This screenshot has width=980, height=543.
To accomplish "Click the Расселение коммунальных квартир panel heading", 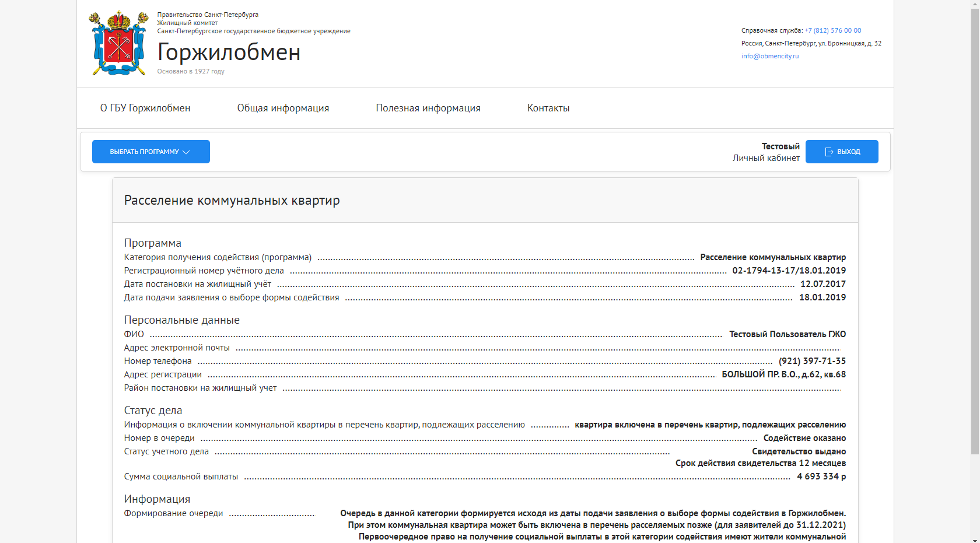I will pyautogui.click(x=232, y=201).
